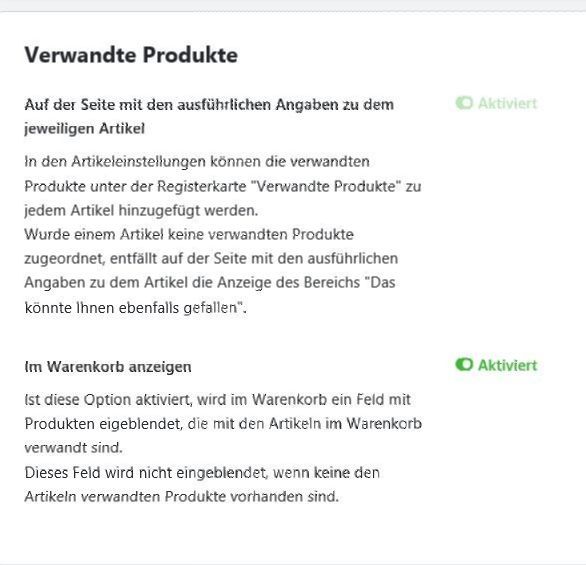This screenshot has height=565, width=586.
Task: Toggle the faded product-detail page switch icon
Action: tap(464, 103)
